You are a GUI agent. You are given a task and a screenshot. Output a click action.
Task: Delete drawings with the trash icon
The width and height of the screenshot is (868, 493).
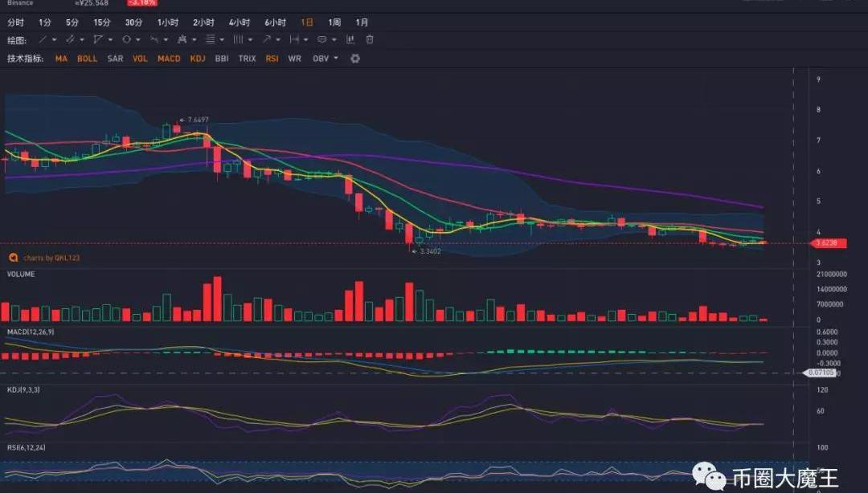tap(370, 39)
